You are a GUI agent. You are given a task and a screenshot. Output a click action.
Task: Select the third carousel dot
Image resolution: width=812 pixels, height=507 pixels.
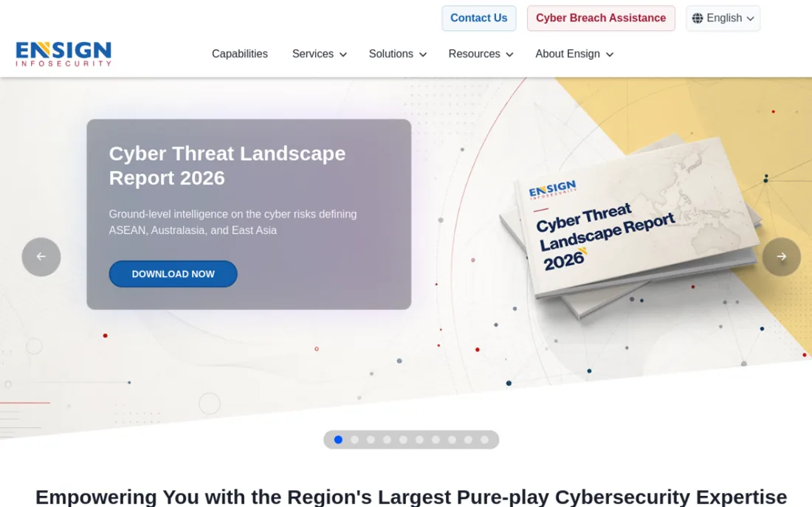[x=371, y=440]
